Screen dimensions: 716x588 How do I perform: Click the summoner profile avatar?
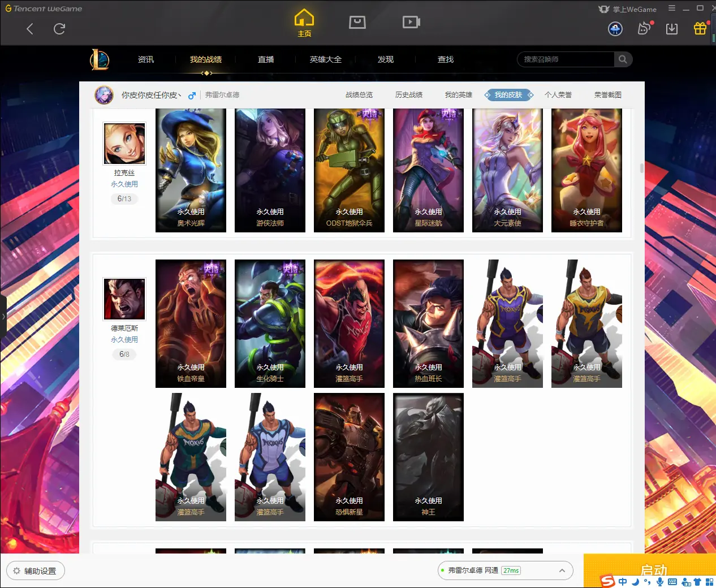click(104, 95)
